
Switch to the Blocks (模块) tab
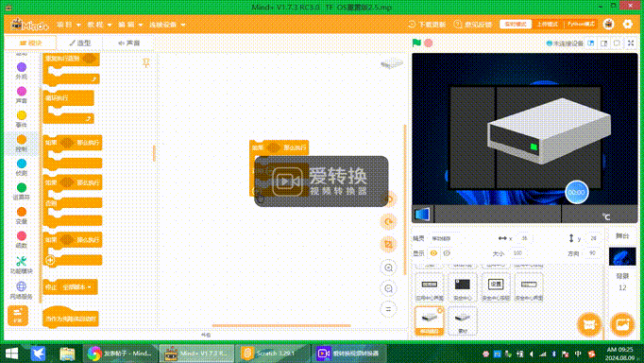click(31, 43)
